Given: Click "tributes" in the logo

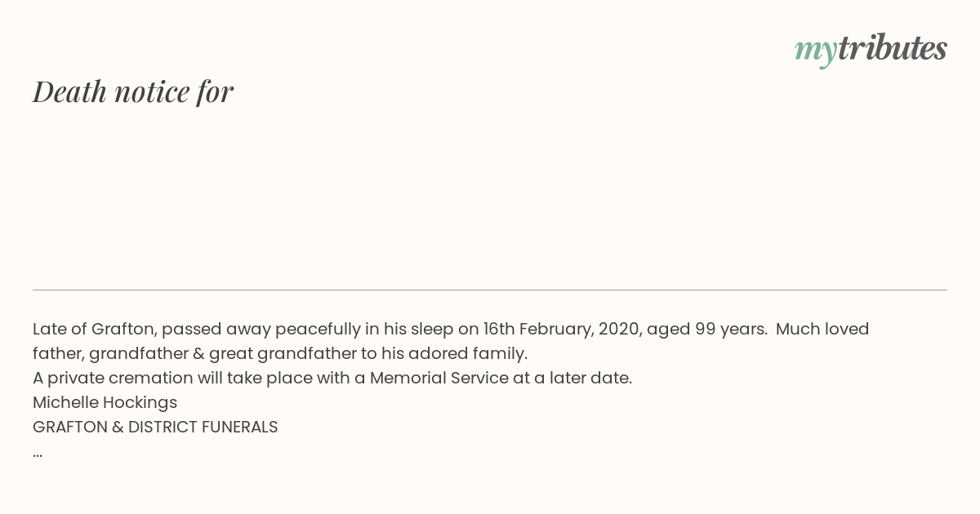Looking at the screenshot, I should tap(892, 48).
